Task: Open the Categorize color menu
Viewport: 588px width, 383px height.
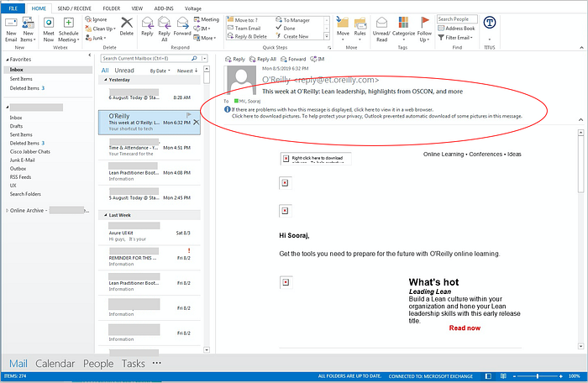Action: click(403, 29)
